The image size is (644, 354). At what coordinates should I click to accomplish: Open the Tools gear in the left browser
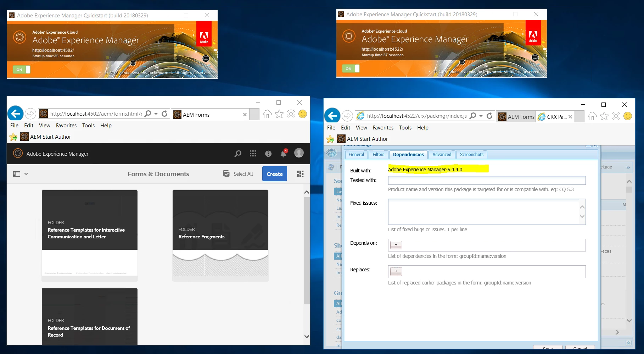coord(291,114)
